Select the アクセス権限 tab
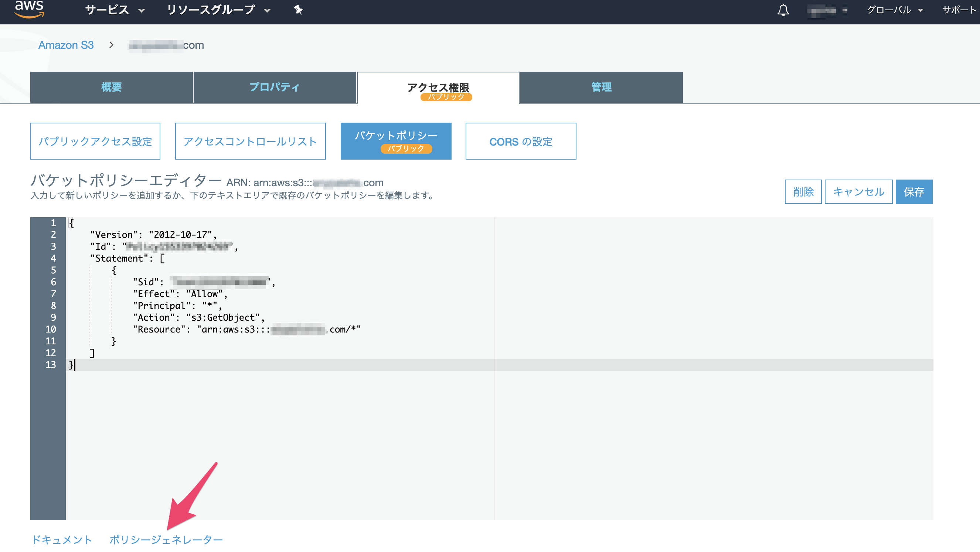 [x=438, y=88]
